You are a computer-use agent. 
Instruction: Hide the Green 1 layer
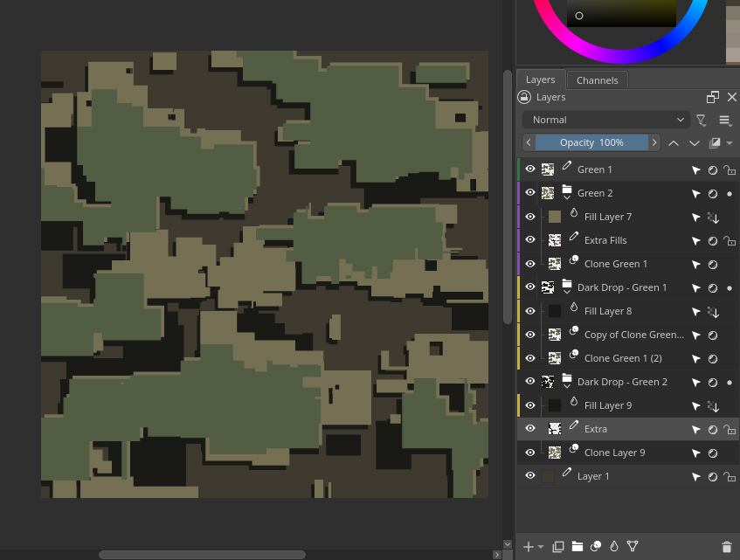coord(529,169)
